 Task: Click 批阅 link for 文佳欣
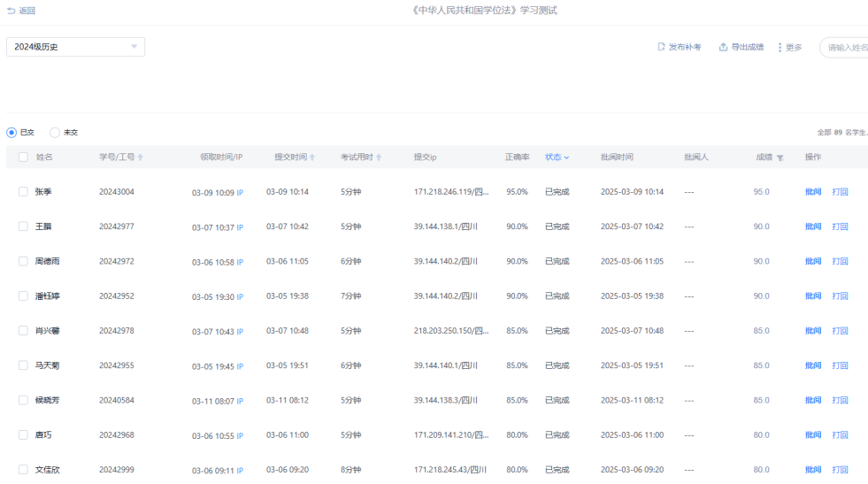[x=812, y=470]
